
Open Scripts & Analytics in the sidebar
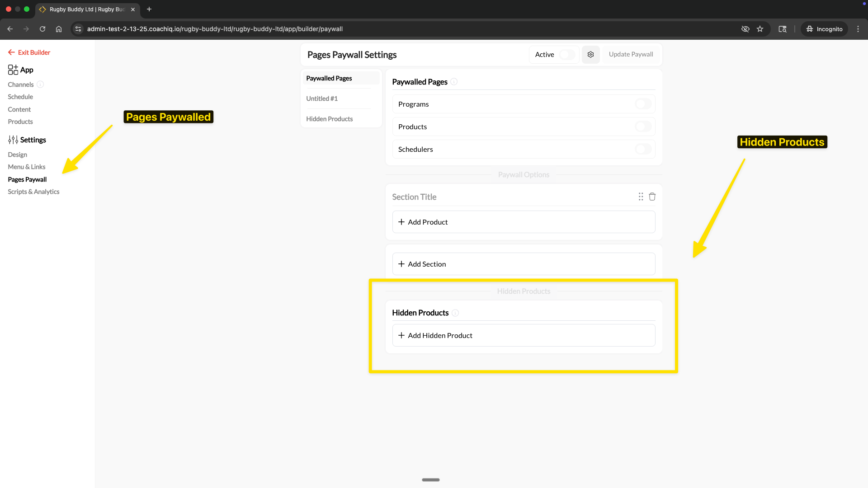pos(33,192)
